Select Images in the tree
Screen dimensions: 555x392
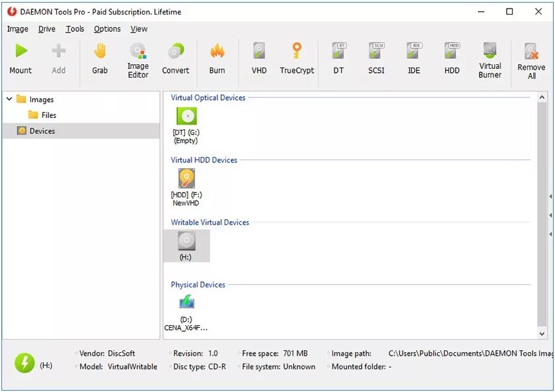(42, 100)
